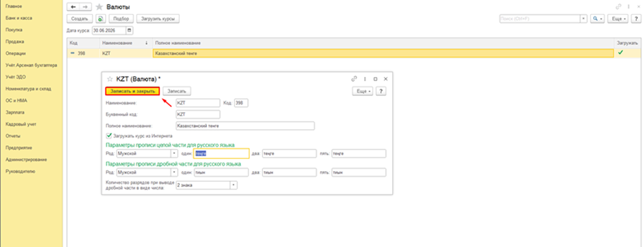
Task: Click the Код column header
Action: pos(84,43)
